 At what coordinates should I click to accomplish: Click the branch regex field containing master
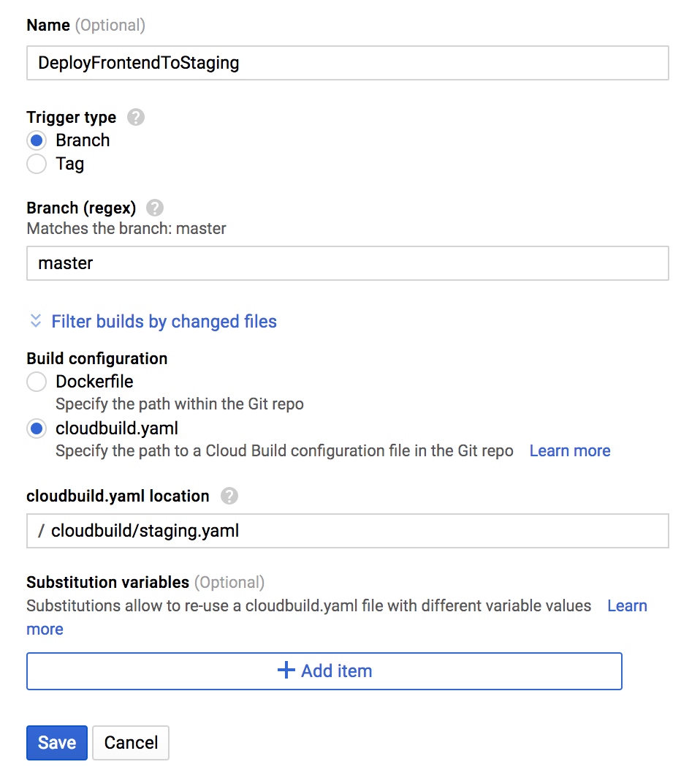(348, 263)
